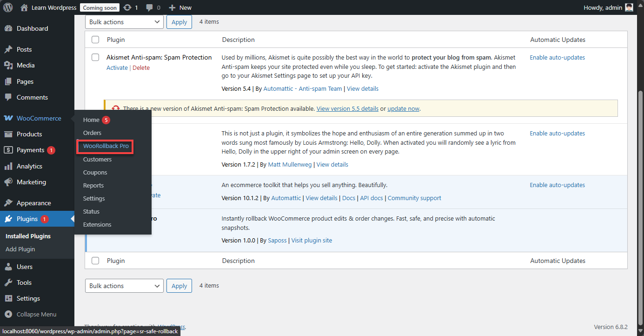This screenshot has width=644, height=336.
Task: Toggle select-all checkbox in table header
Action: click(x=95, y=40)
